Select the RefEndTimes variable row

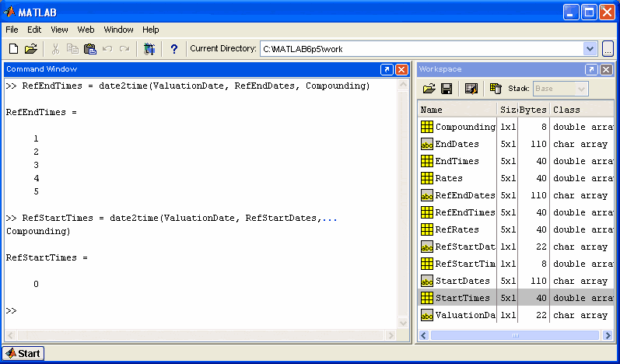(x=516, y=212)
